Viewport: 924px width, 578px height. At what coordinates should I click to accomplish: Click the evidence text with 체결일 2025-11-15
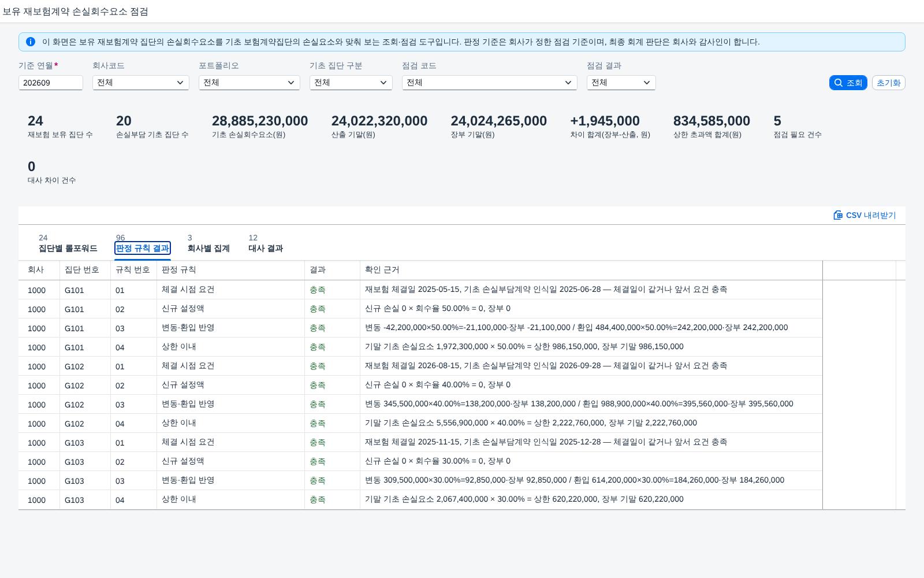coord(546,442)
